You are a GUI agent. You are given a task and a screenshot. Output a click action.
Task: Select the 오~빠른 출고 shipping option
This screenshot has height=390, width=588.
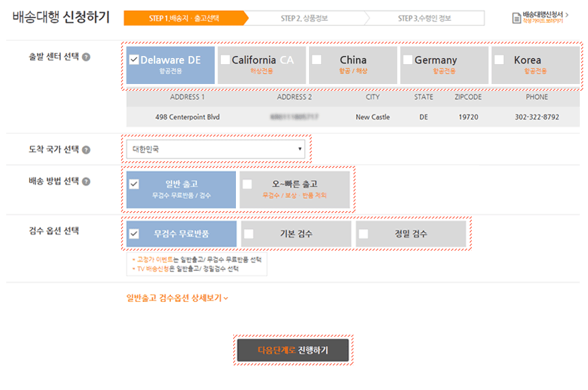(x=247, y=184)
